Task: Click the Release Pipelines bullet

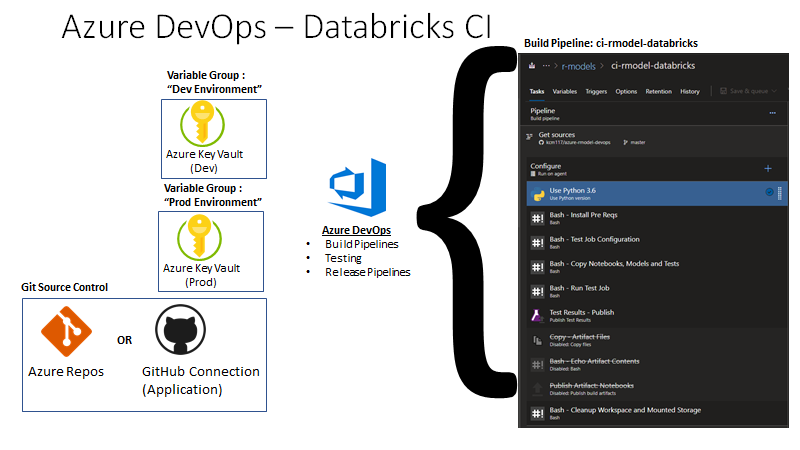Action: pos(368,272)
